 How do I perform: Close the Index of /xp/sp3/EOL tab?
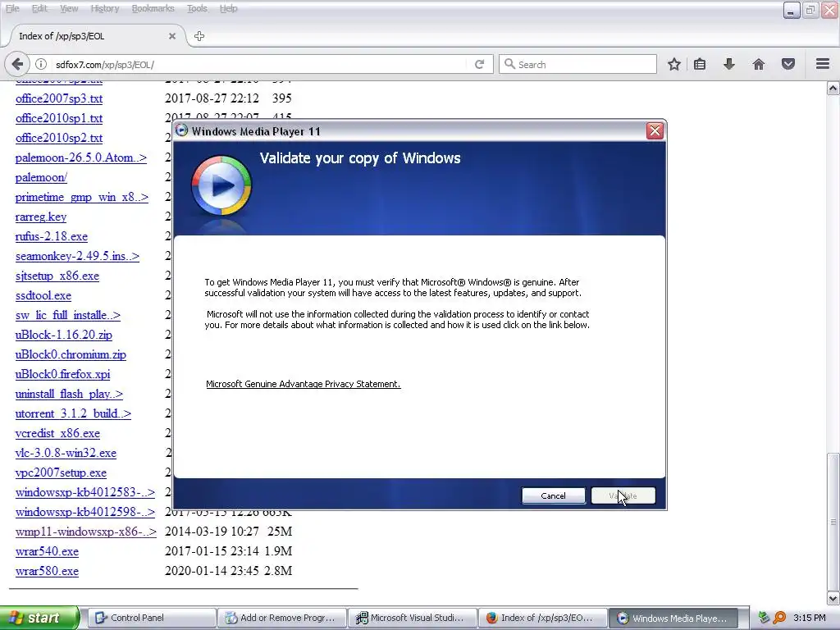click(x=172, y=36)
